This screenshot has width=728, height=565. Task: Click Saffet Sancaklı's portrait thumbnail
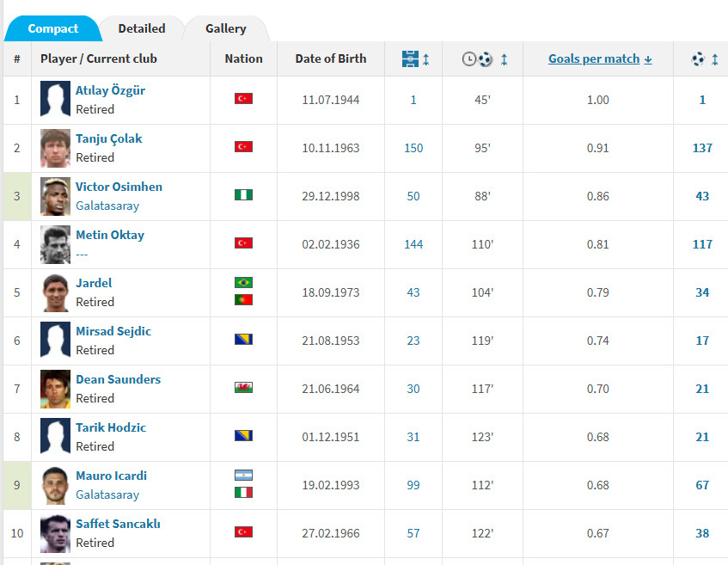(55, 533)
